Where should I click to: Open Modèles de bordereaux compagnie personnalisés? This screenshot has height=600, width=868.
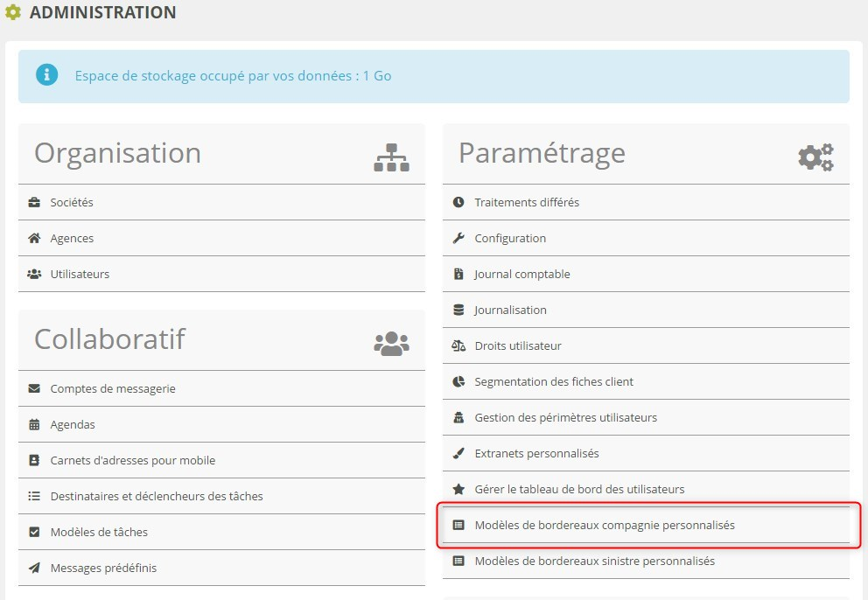605,525
